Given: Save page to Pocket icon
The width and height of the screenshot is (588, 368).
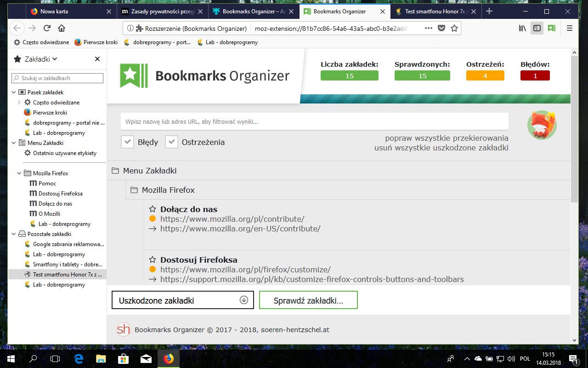Looking at the screenshot, I should pyautogui.click(x=441, y=28).
